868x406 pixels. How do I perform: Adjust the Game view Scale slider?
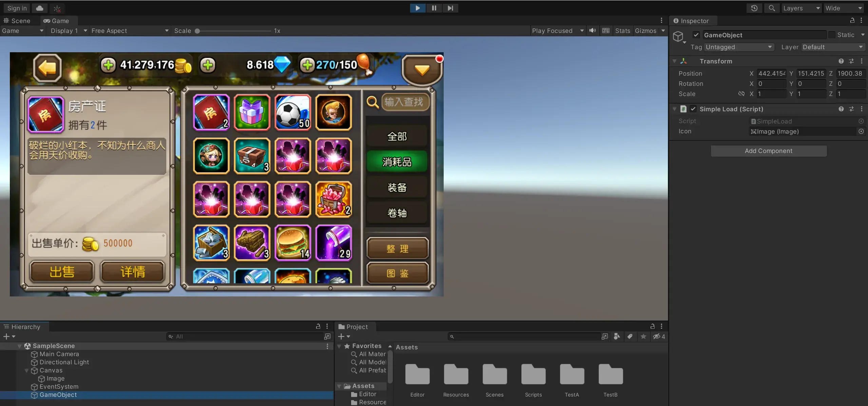point(233,31)
